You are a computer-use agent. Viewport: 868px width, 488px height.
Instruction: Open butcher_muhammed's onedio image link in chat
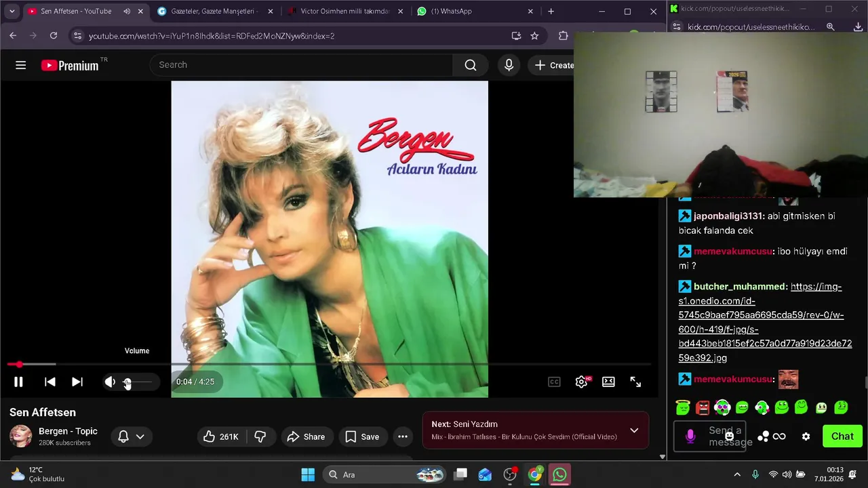[765, 322]
